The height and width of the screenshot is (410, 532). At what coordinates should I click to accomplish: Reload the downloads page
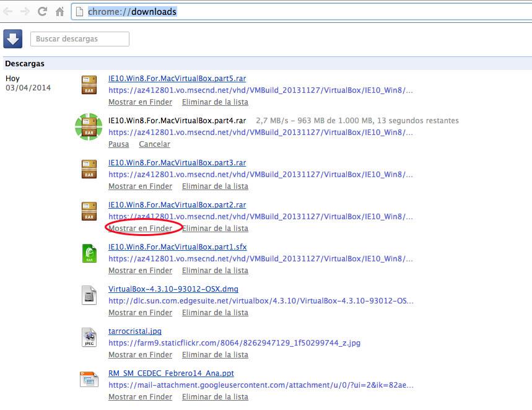point(42,12)
